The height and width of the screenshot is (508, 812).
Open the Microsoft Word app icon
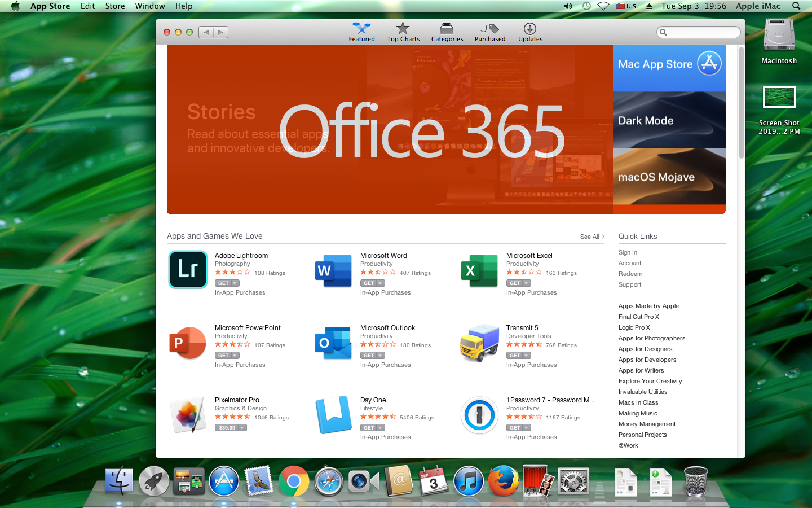(x=333, y=270)
